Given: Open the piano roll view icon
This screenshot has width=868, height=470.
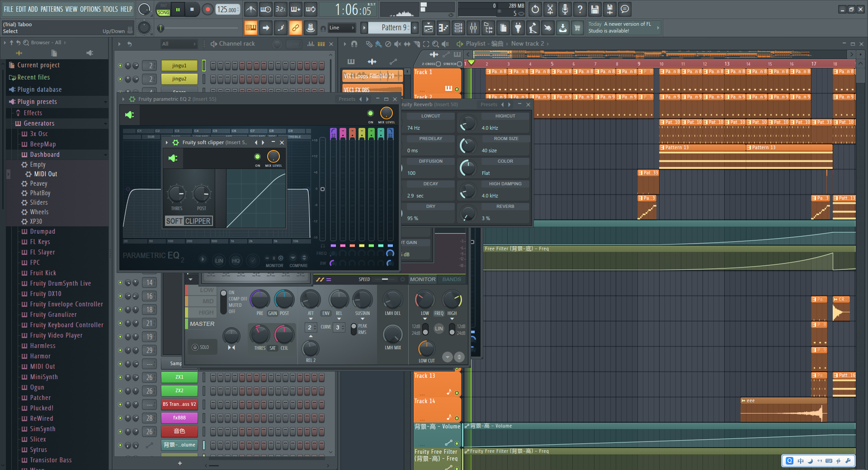Looking at the screenshot, I should pyautogui.click(x=443, y=28).
